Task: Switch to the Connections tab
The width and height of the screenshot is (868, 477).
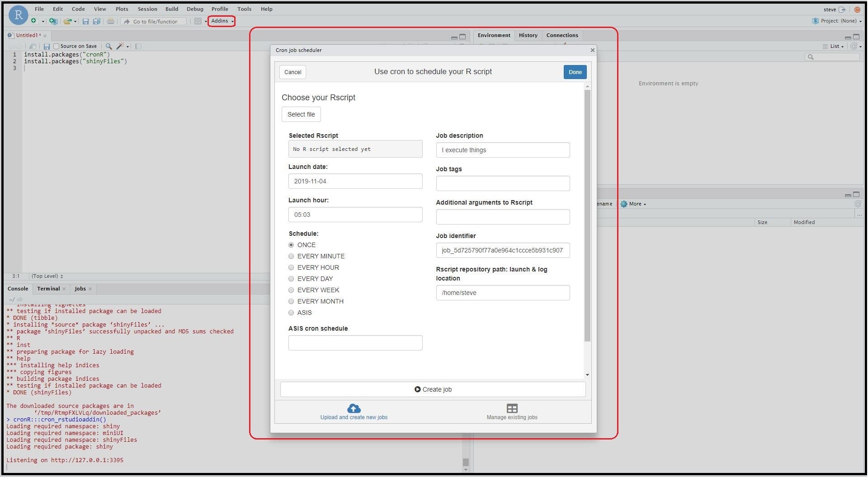Action: [x=562, y=35]
